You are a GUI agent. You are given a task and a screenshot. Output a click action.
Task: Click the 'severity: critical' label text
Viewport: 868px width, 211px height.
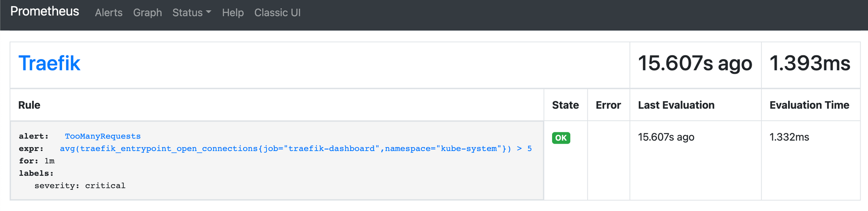click(80, 186)
